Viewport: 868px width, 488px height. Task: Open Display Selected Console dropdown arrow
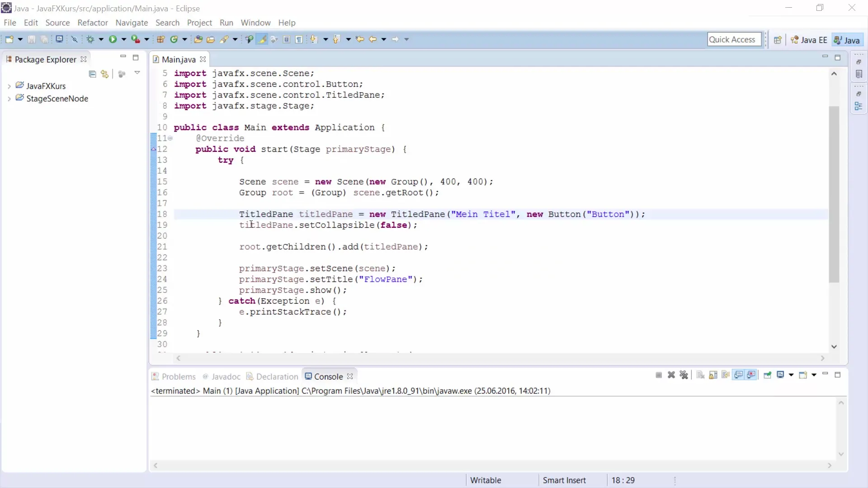point(791,375)
